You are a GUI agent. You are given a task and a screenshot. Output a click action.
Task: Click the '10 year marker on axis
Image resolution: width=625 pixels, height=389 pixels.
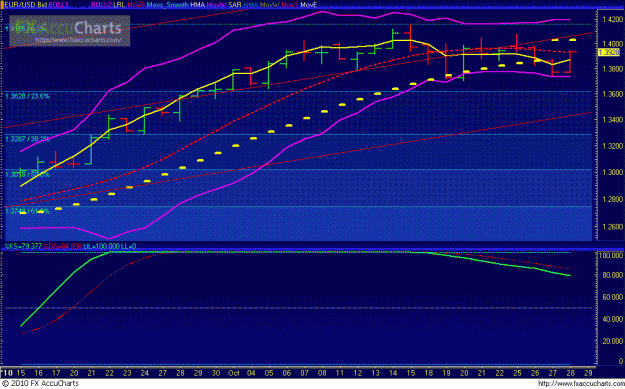coord(7,373)
